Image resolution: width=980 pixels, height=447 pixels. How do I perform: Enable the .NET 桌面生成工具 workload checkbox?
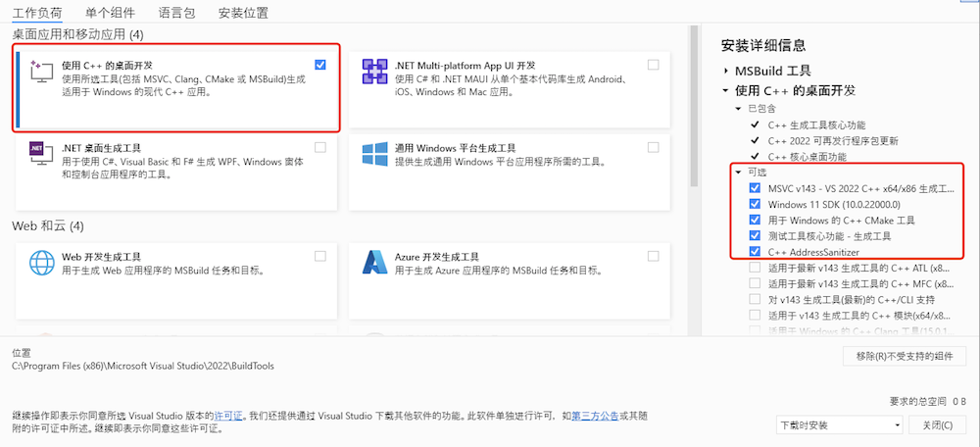[x=320, y=148]
